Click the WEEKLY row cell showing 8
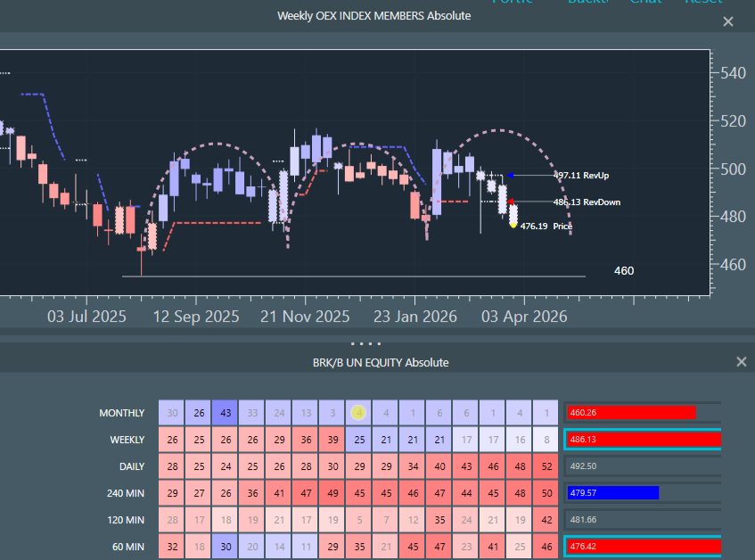755x560 pixels. point(546,440)
